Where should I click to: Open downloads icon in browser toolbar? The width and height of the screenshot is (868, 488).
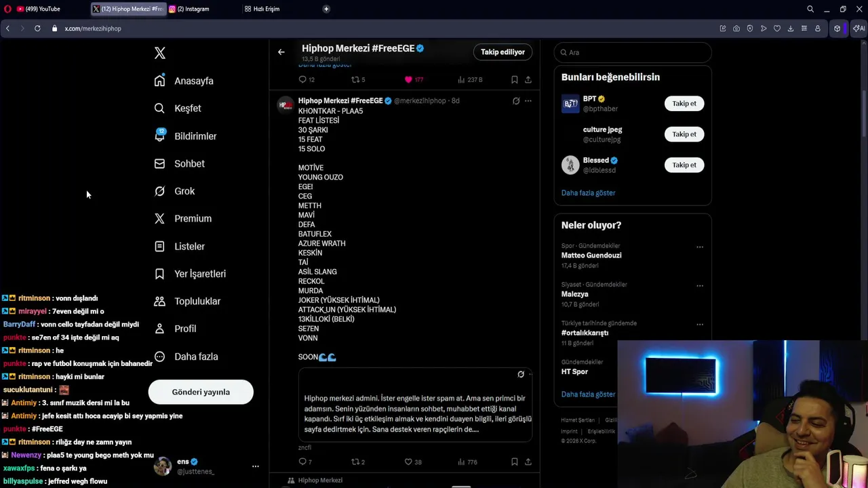(x=791, y=28)
